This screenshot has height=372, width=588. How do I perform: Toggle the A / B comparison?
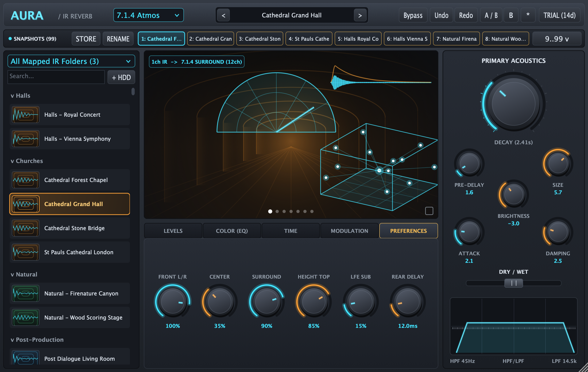tap(491, 15)
